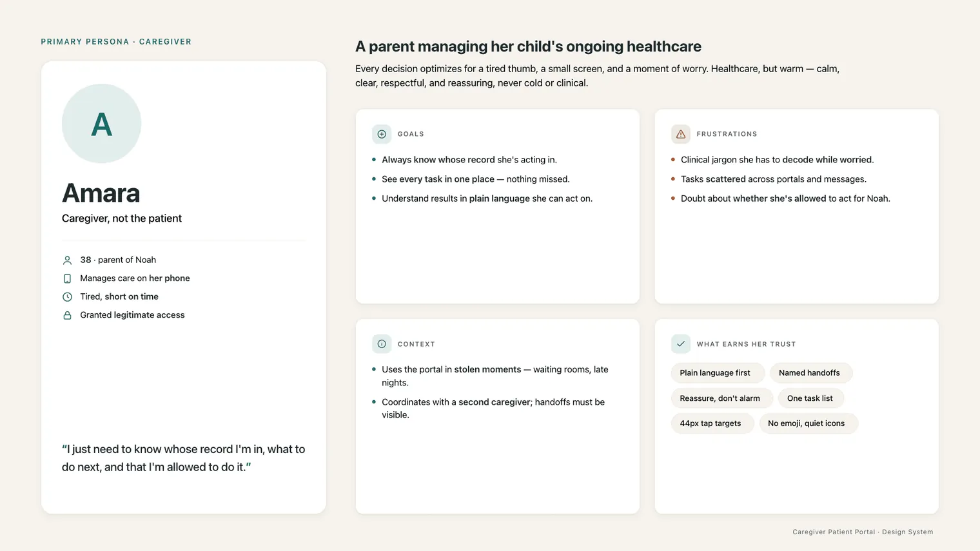Select the Named handoffs chip

(810, 372)
